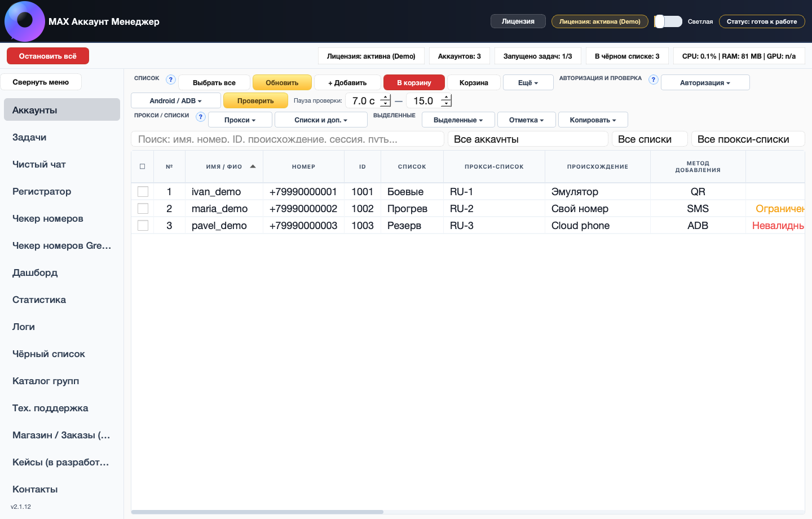Click the down arrow on the 15.0 stepper
This screenshot has width=812, height=519.
pyautogui.click(x=446, y=103)
